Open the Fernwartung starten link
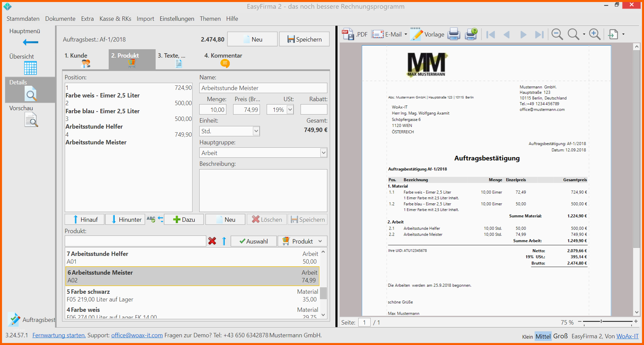 59,335
